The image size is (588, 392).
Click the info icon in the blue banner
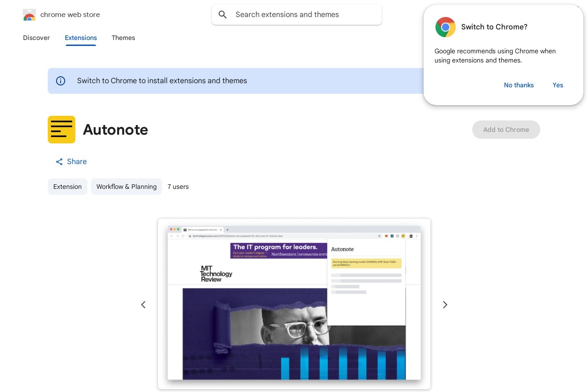point(61,81)
